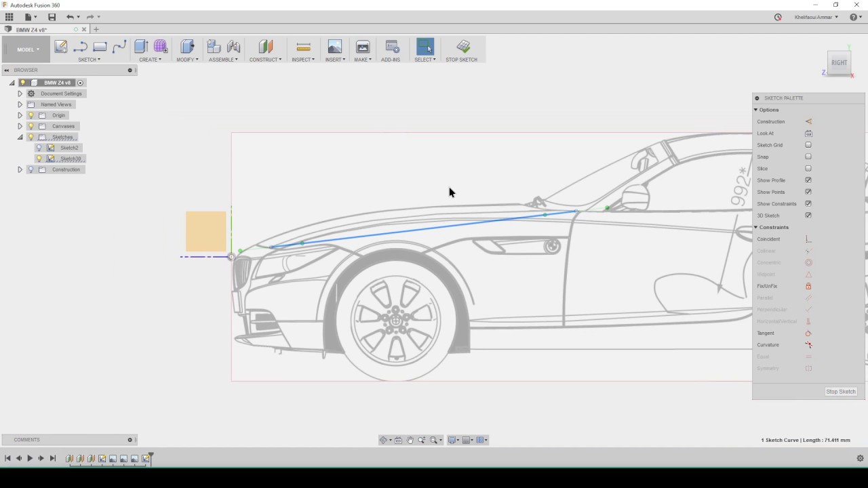Select the Zoom tool in navigation bar
Viewport: 868px width, 488px height.
pyautogui.click(x=421, y=440)
